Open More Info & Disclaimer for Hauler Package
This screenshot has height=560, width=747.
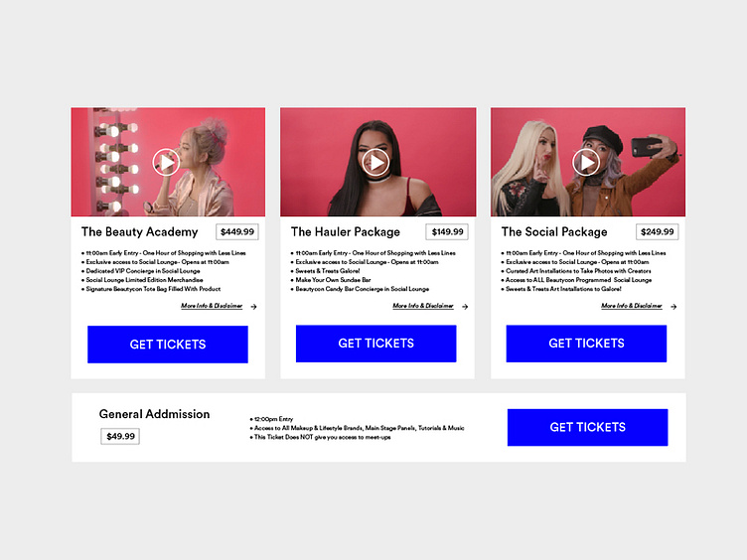click(423, 306)
